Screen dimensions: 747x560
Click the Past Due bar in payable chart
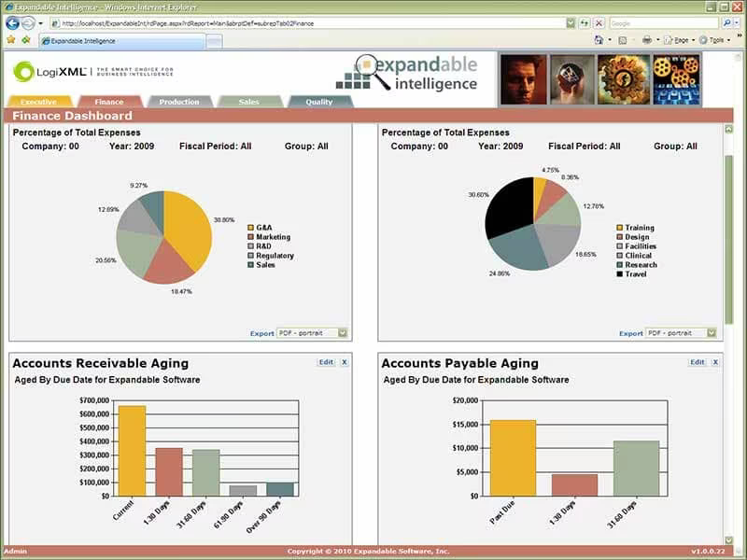(x=513, y=458)
